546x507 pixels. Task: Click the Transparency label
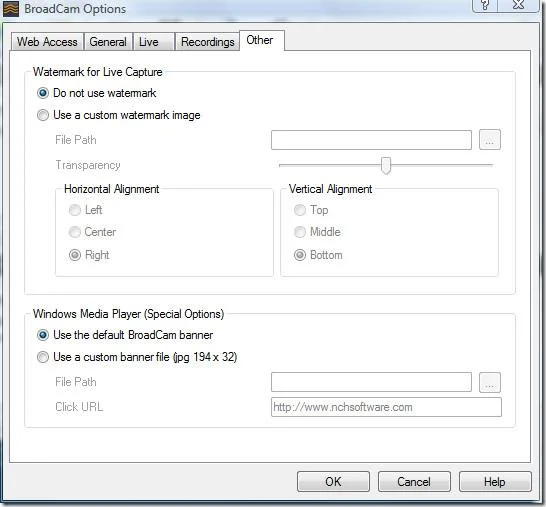[x=88, y=165]
